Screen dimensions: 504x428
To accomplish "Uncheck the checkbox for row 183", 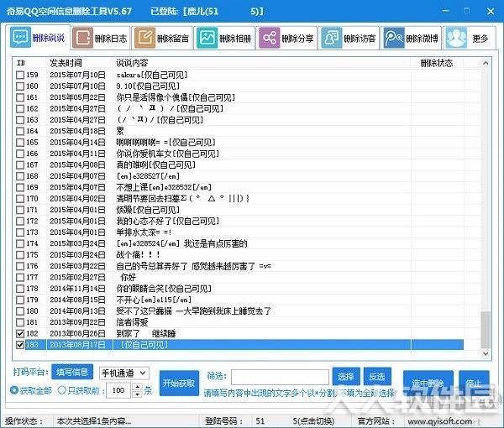I will click(20, 345).
